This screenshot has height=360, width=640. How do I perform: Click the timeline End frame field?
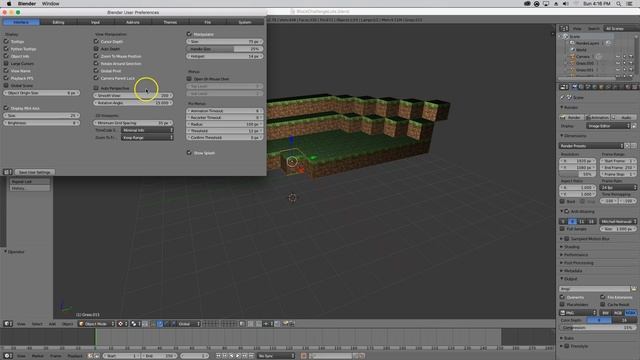point(160,356)
